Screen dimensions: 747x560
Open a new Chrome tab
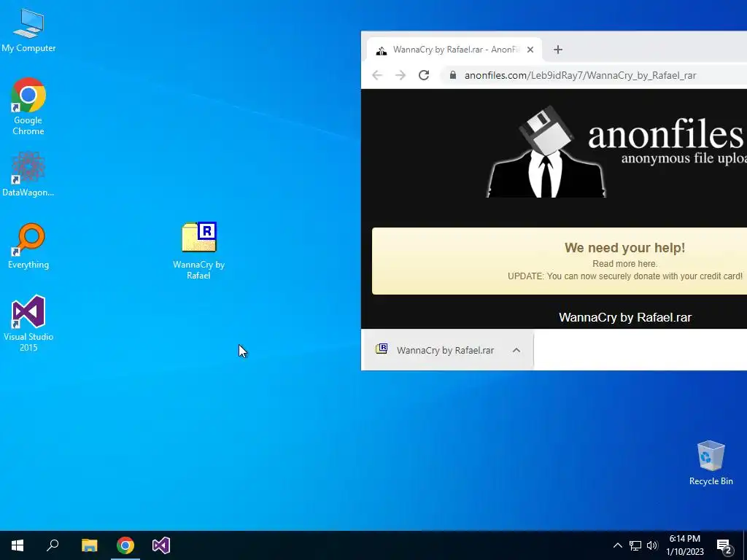pos(558,50)
